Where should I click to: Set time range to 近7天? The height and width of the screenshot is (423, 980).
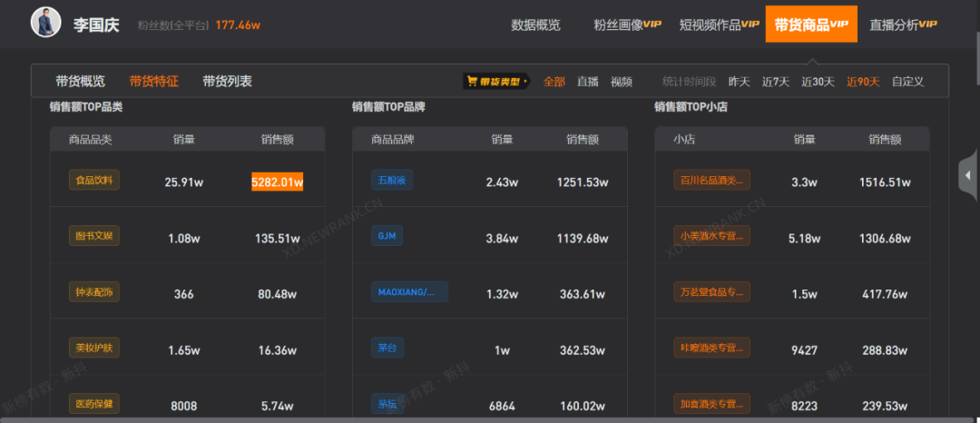coord(776,82)
